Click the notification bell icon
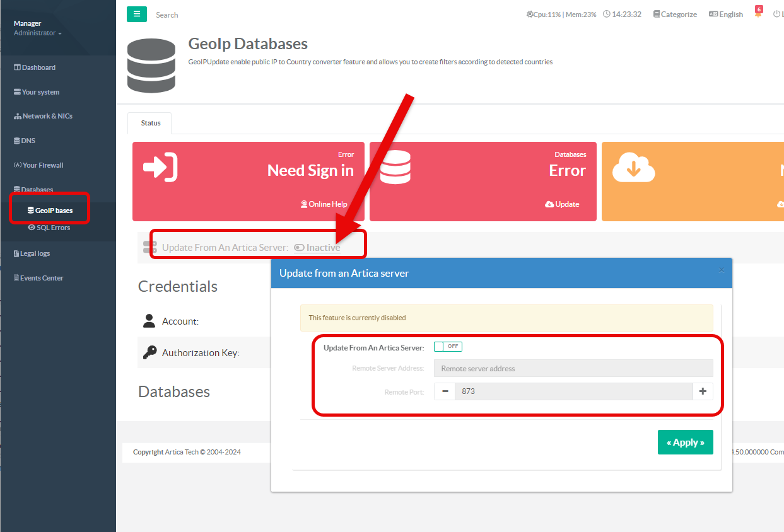Image resolution: width=784 pixels, height=532 pixels. [x=758, y=14]
